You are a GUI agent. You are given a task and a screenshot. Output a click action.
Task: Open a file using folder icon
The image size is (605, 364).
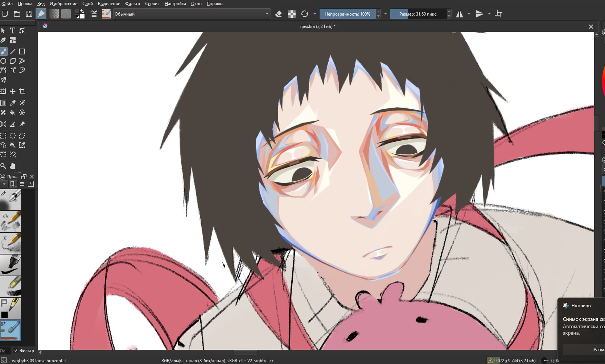pyautogui.click(x=17, y=14)
